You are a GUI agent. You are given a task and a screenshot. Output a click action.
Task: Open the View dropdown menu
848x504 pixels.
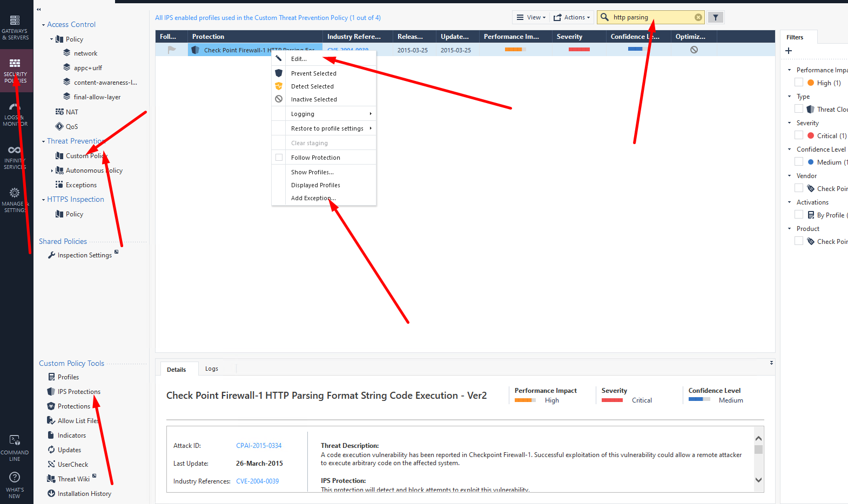pos(530,17)
